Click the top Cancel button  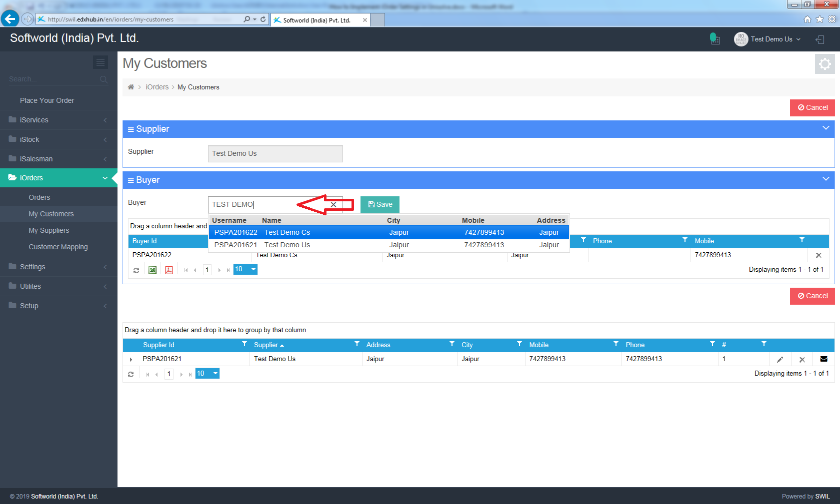[x=812, y=107]
